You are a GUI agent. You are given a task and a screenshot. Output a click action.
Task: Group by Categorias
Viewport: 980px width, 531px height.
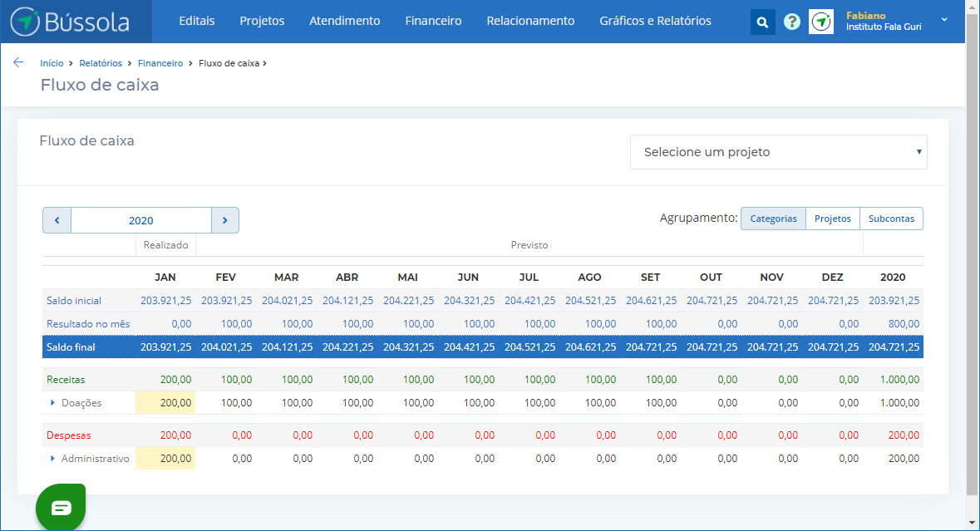point(773,219)
